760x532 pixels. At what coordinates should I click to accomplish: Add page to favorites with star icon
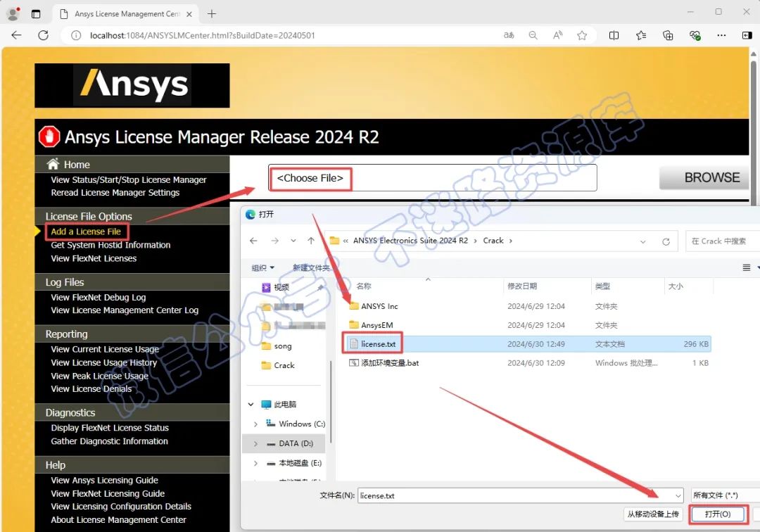[x=582, y=35]
